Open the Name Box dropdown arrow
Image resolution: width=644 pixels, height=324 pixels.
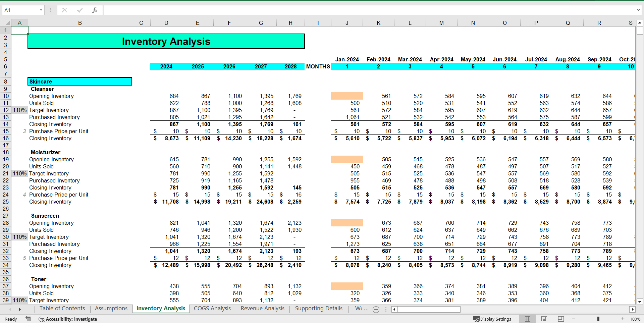(x=41, y=10)
